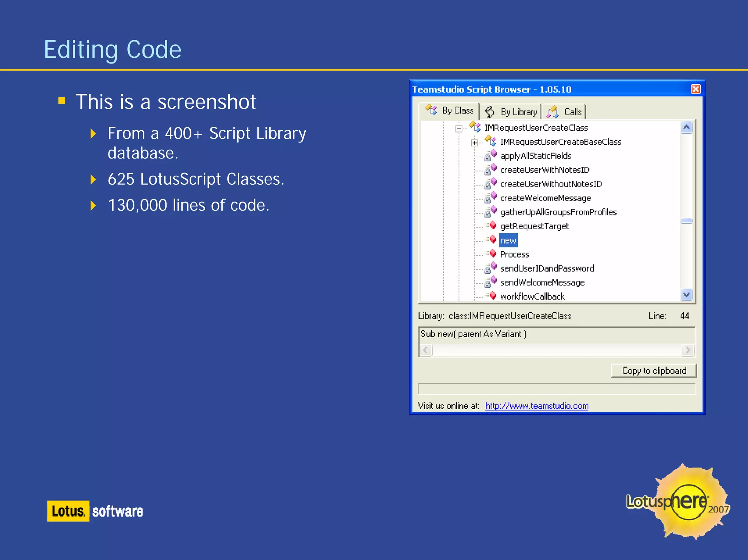Select the gatherUpAllGroupsFromProfiles method
This screenshot has height=560, width=748.
point(558,212)
